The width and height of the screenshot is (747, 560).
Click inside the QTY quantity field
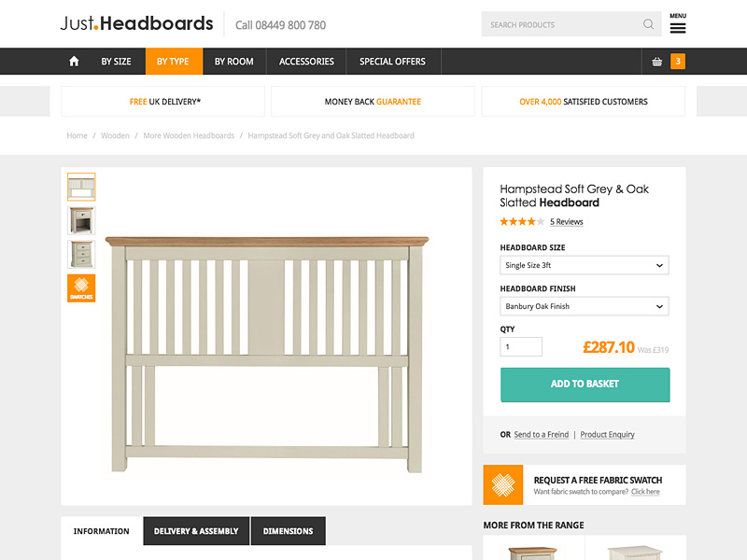tap(520, 346)
